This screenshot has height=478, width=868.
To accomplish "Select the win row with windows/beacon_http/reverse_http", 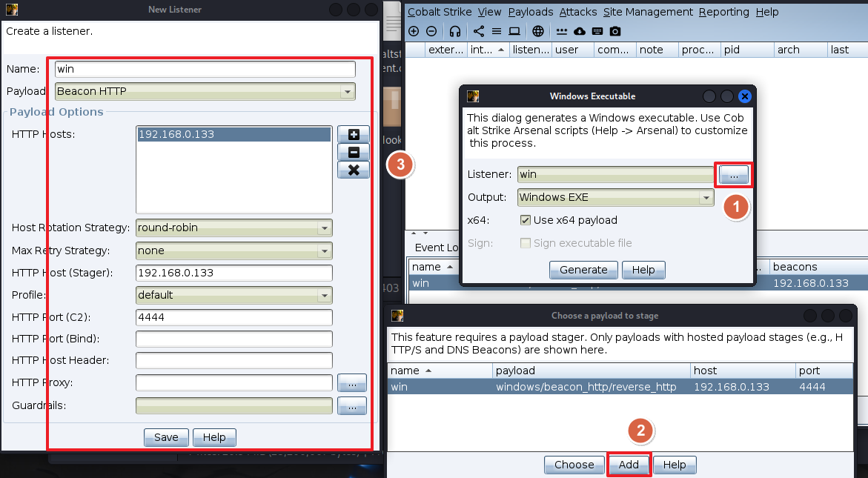I will coord(620,387).
